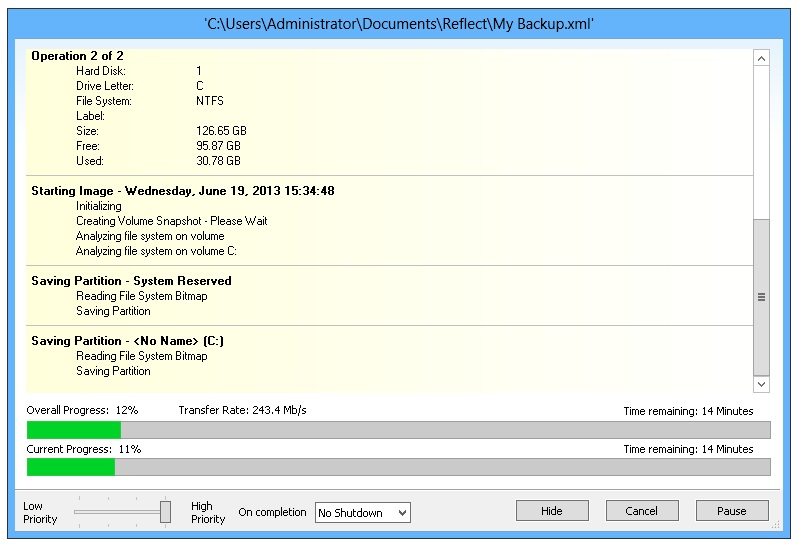Click the window title 'My Backup.xml' path

pyautogui.click(x=398, y=24)
